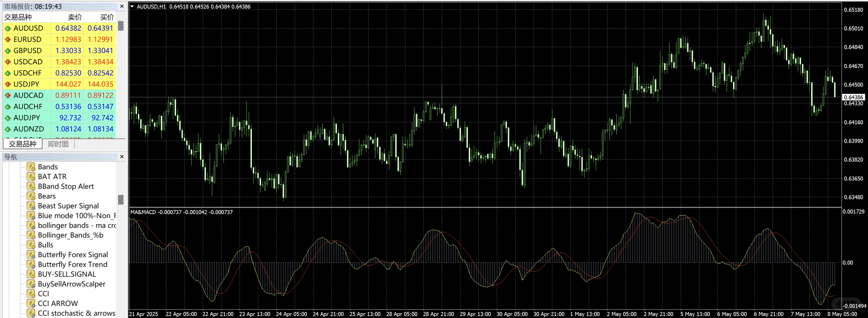This screenshot has height=318, width=868.
Task: Click the BAT ATR indicator icon
Action: 31,176
